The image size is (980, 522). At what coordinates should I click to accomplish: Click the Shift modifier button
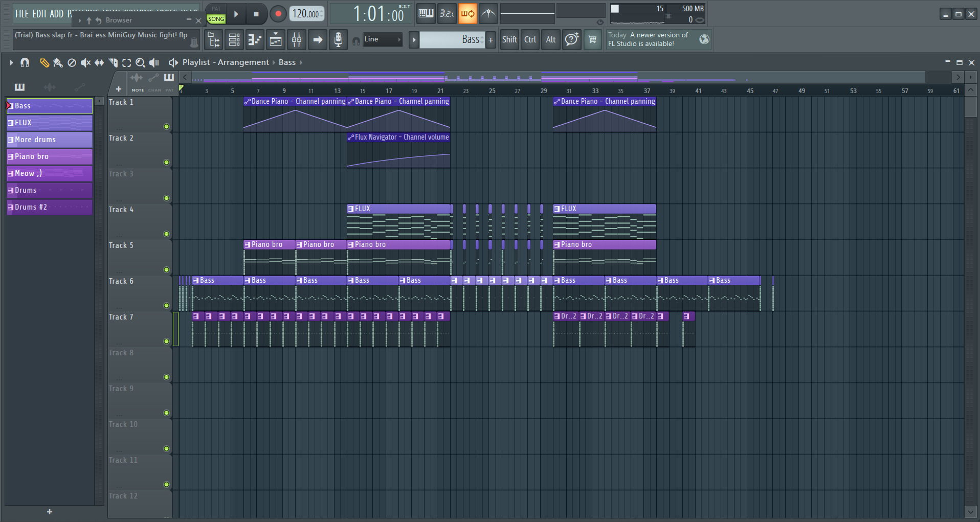click(x=509, y=39)
